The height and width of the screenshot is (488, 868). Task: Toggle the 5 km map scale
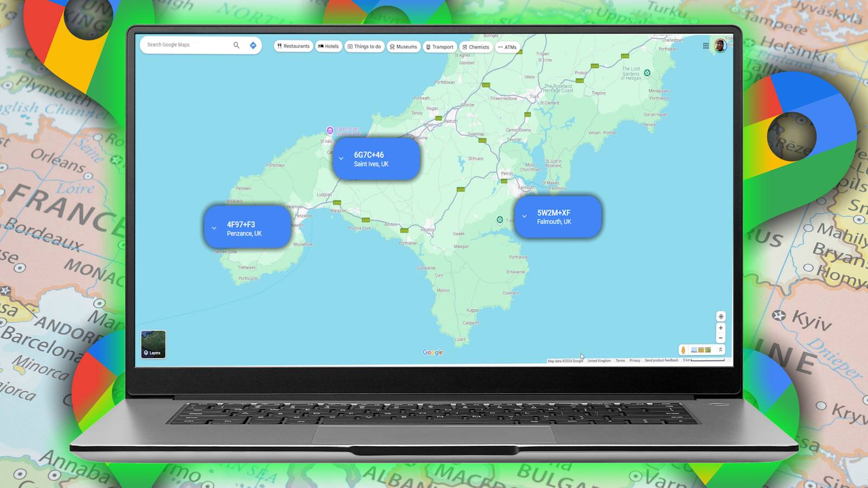pos(704,360)
